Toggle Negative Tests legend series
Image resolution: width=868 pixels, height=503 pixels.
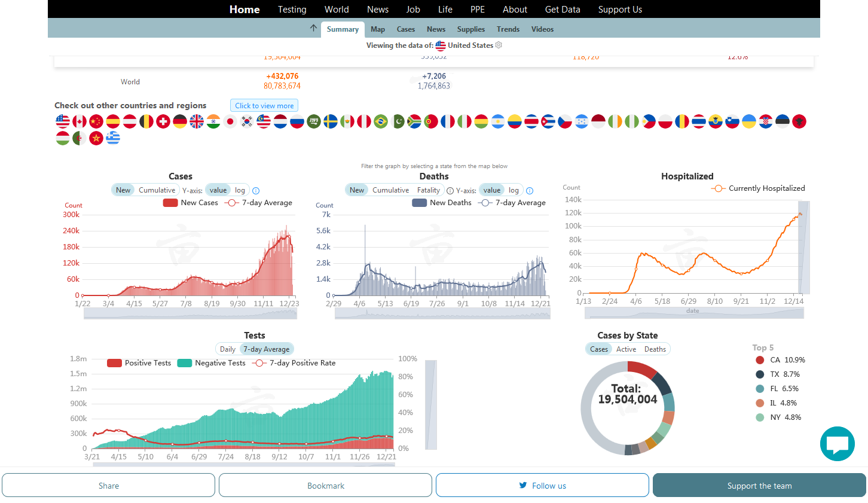[x=211, y=363]
